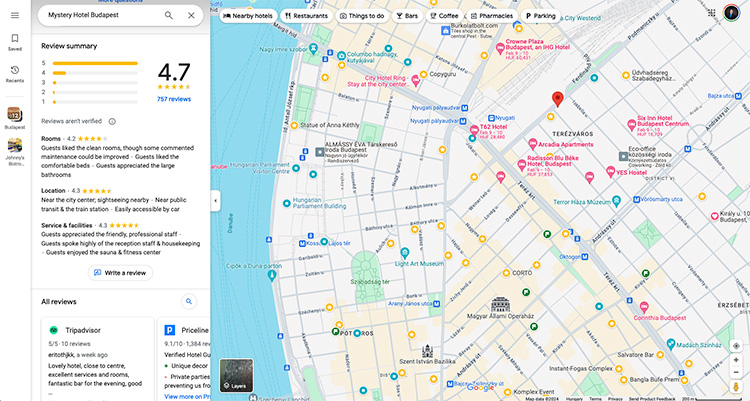Select the Radisson Blu Béke Hotel pin
The image size is (750, 401).
pyautogui.click(x=522, y=165)
